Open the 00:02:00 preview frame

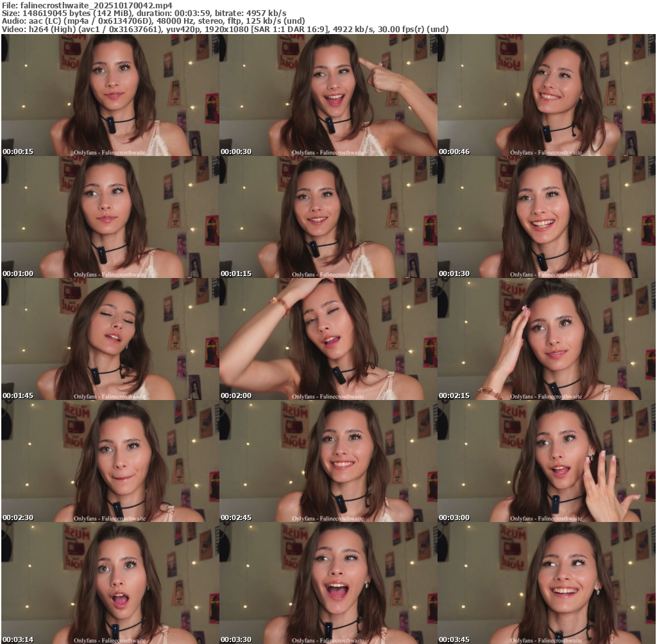(x=328, y=339)
